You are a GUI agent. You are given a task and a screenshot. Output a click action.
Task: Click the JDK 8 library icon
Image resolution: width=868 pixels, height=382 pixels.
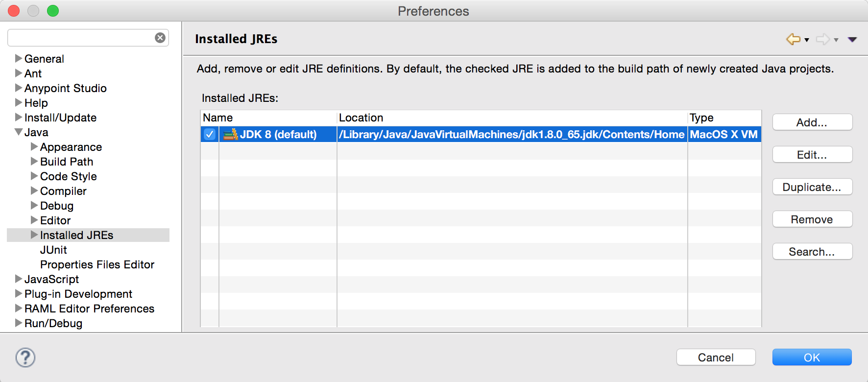coord(230,134)
